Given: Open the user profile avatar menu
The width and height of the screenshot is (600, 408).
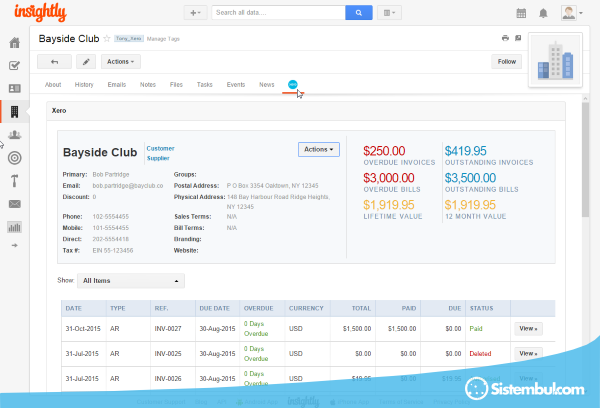Looking at the screenshot, I should pyautogui.click(x=572, y=13).
